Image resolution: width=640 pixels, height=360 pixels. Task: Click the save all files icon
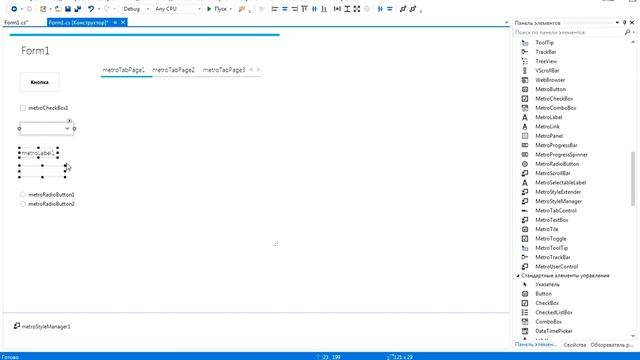tap(78, 9)
